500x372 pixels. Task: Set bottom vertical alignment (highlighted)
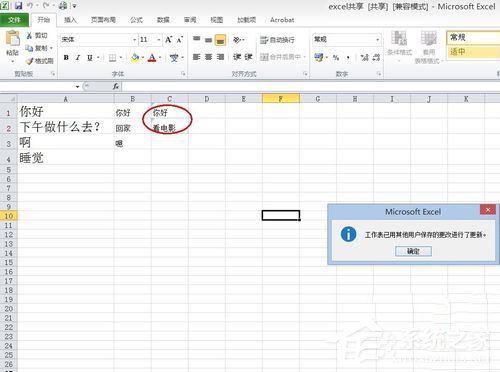pos(220,40)
